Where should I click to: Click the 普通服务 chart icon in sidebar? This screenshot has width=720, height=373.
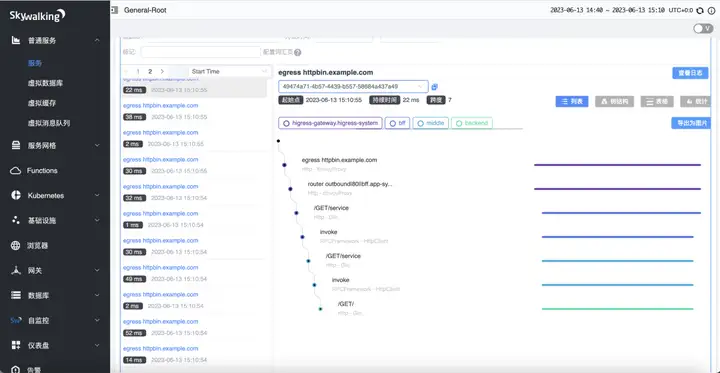point(16,40)
